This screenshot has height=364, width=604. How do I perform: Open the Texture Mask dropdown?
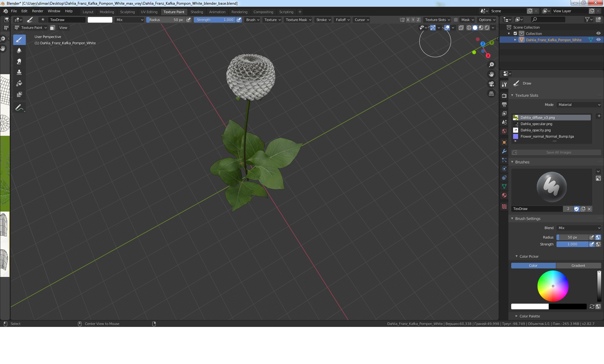click(x=298, y=20)
